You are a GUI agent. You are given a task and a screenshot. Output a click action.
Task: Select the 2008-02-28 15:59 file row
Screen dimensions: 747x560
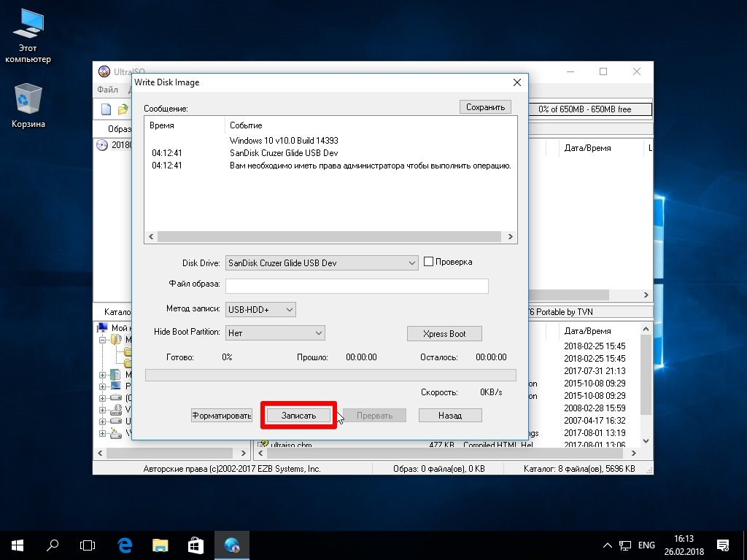tap(595, 408)
